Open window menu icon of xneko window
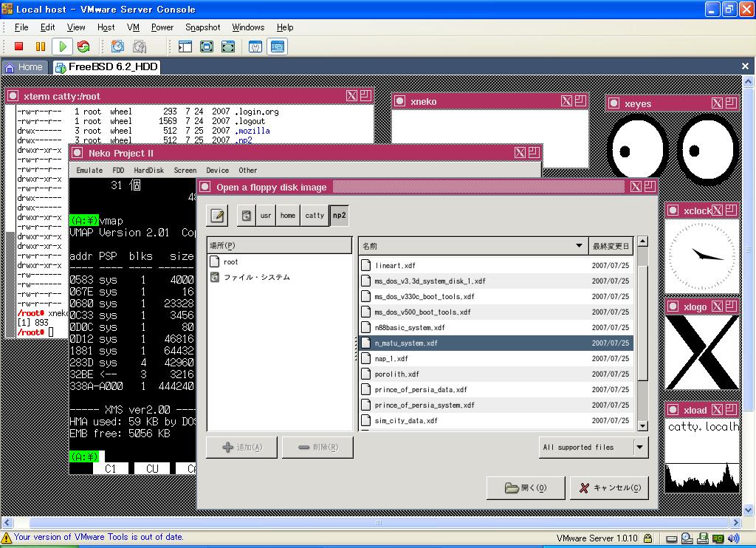The image size is (756, 548). coord(399,101)
